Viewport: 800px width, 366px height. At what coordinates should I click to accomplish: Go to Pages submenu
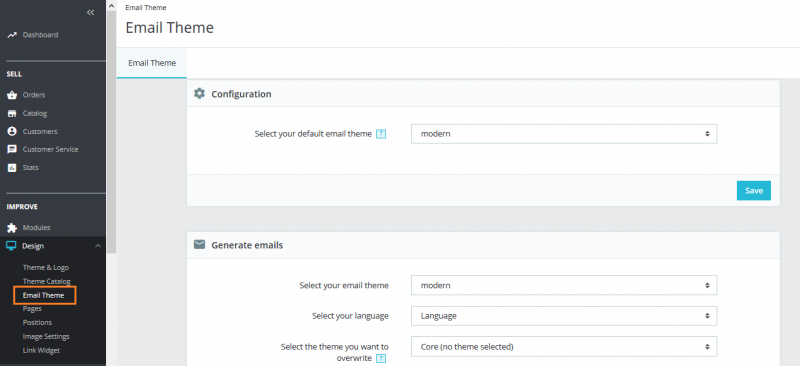32,309
